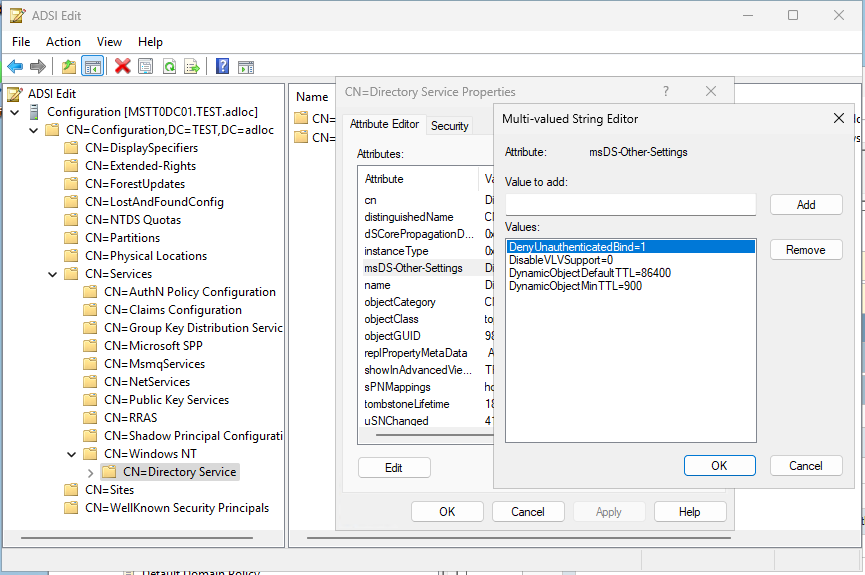Collapse the CN=Services tree node
The width and height of the screenshot is (865, 575).
pyautogui.click(x=52, y=274)
